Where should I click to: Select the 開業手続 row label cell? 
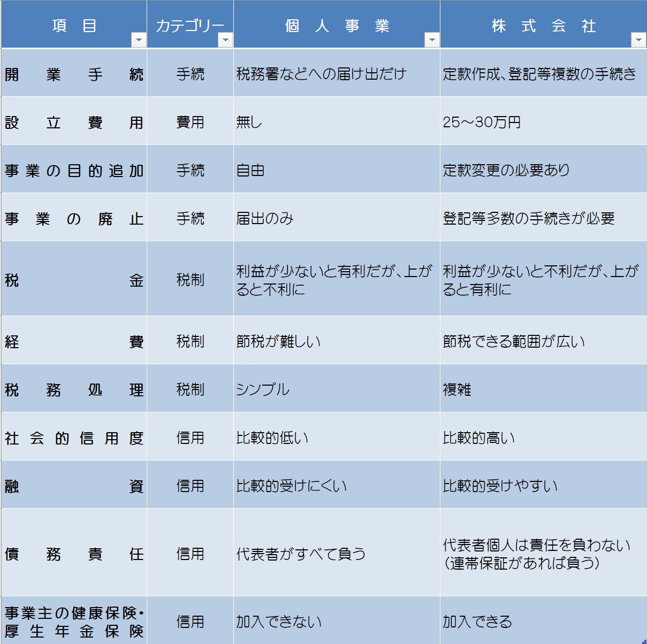click(74, 74)
